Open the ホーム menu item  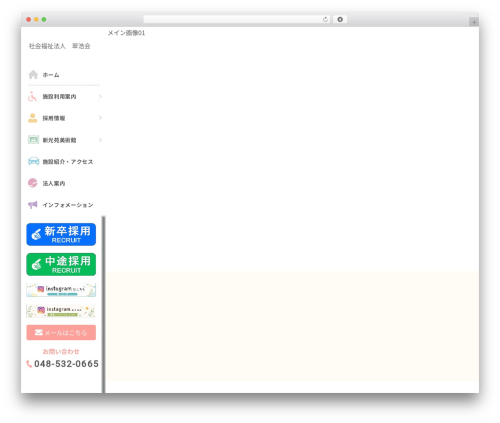tap(51, 75)
